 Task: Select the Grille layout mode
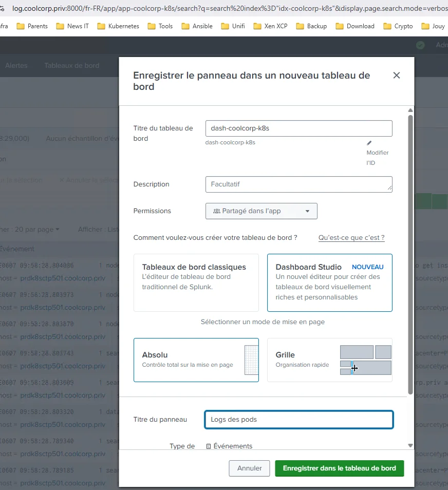pyautogui.click(x=329, y=360)
